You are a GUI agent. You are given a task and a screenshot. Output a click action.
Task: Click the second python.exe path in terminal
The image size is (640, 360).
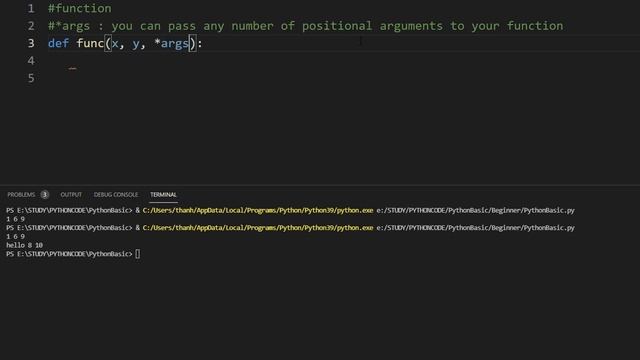[x=258, y=228]
